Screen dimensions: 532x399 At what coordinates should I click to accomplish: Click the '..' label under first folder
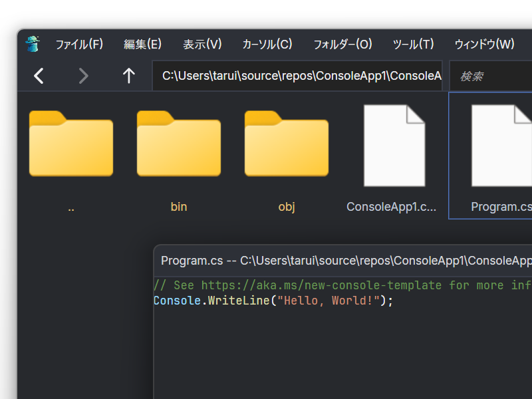pos(71,209)
